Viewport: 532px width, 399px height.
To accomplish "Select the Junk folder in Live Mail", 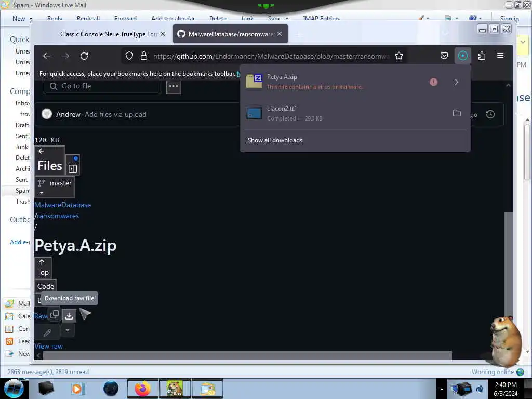I will [x=22, y=147].
